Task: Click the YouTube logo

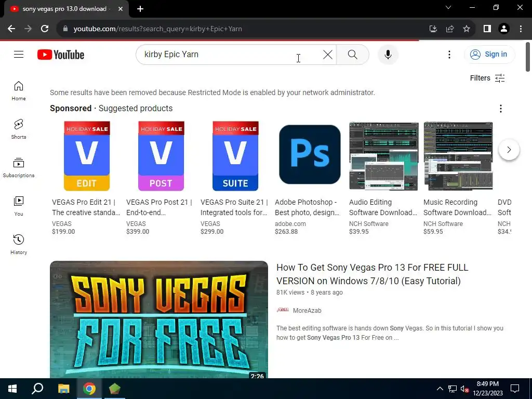Action: (61, 55)
